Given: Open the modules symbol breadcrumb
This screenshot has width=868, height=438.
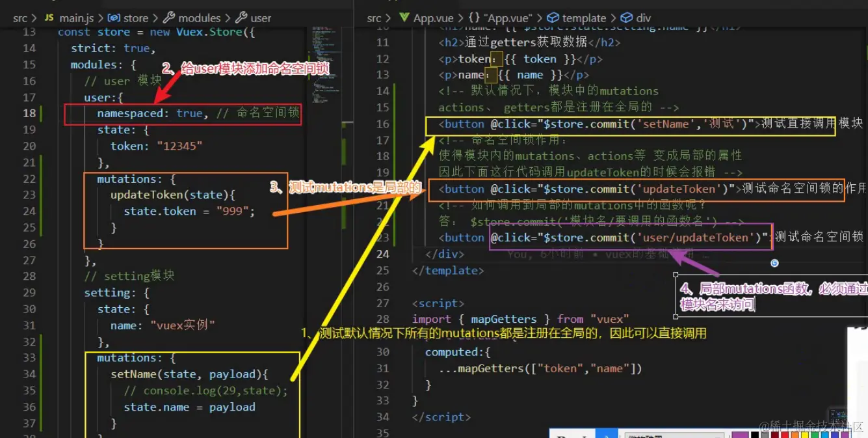Looking at the screenshot, I should tap(192, 18).
